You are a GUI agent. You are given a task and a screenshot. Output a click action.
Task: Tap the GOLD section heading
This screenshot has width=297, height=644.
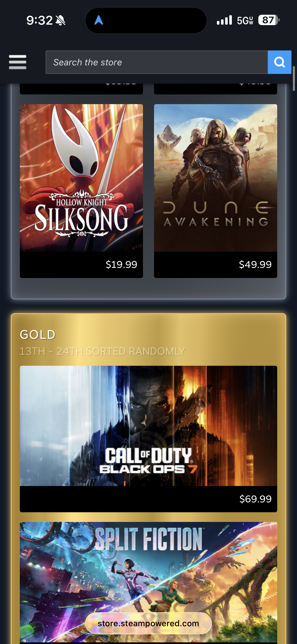click(x=38, y=334)
